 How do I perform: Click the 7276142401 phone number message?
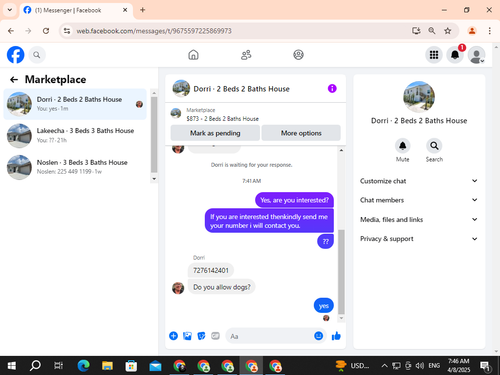211,270
